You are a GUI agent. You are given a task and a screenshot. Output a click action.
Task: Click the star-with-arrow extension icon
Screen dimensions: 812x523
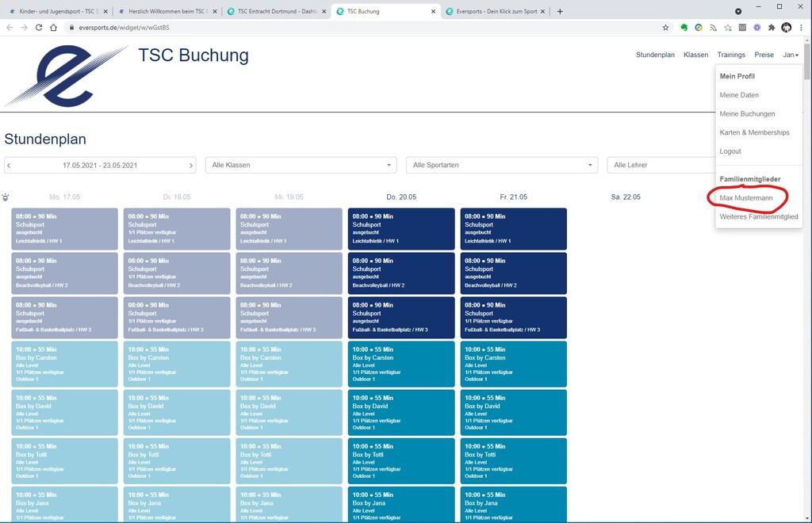click(728, 28)
